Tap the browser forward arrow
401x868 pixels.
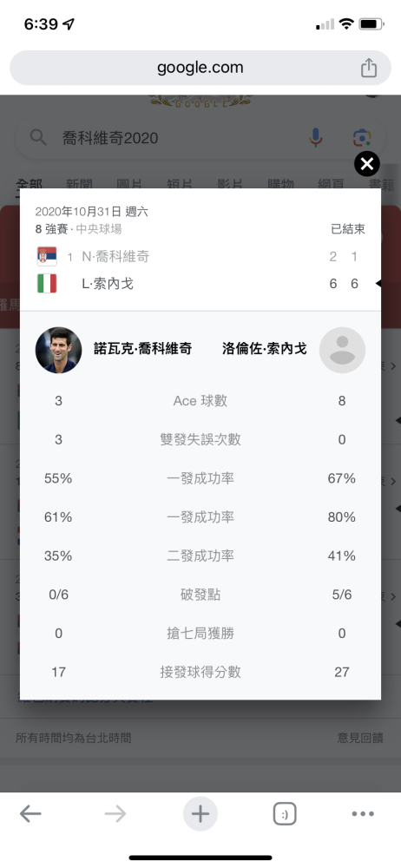(115, 814)
